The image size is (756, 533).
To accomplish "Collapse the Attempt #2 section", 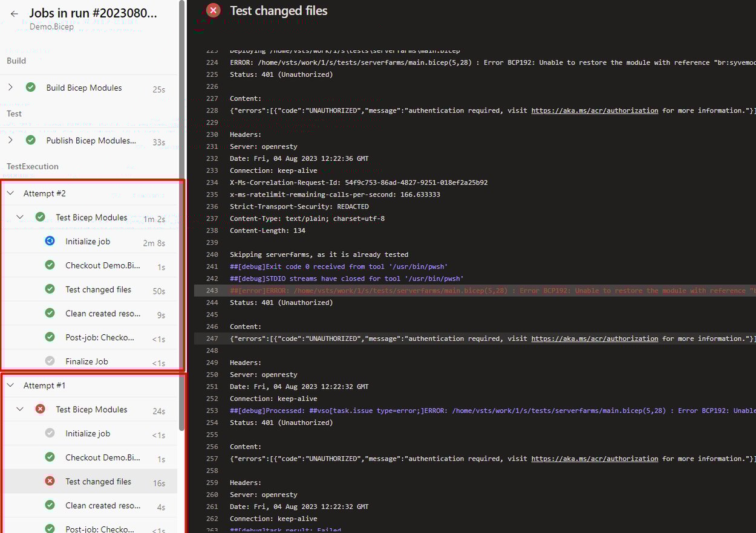I will (x=9, y=193).
